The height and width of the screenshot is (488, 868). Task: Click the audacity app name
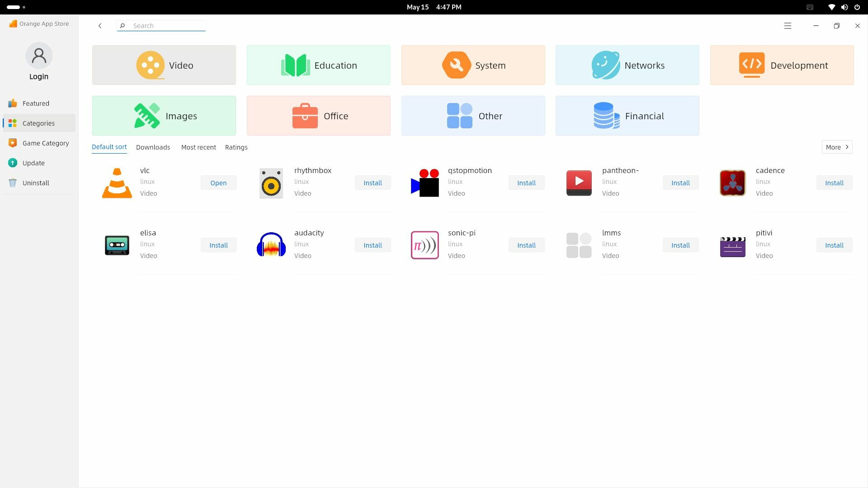[x=309, y=233]
